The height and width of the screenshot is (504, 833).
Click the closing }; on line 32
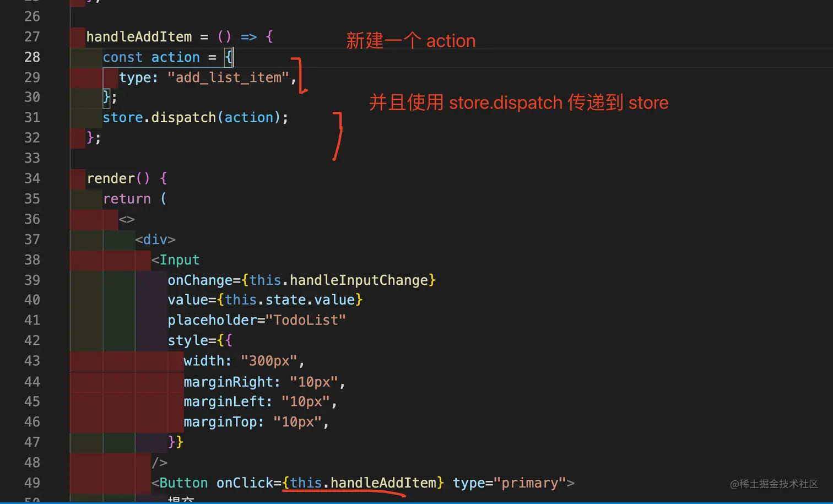[94, 138]
